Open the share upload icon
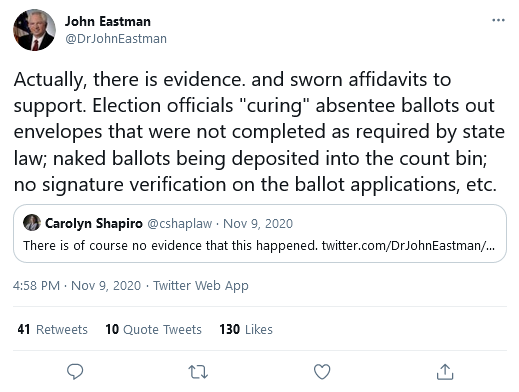Screen dimensions: 519x392 [x=445, y=371]
